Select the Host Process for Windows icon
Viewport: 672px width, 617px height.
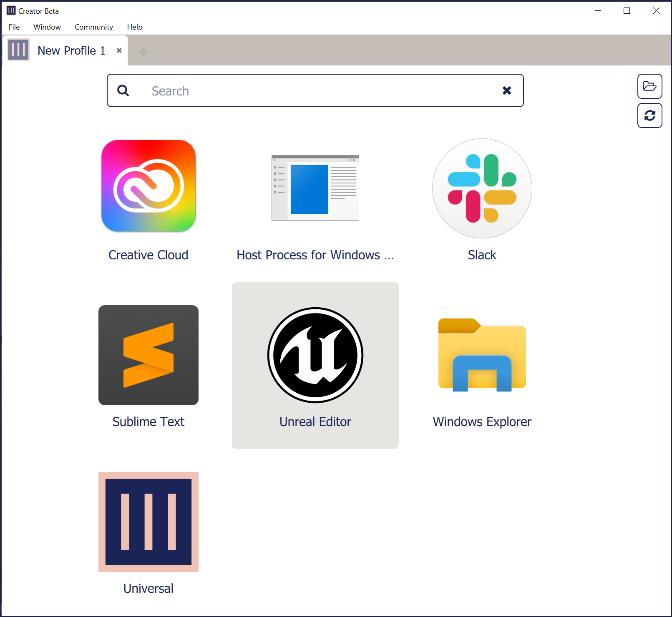click(315, 188)
